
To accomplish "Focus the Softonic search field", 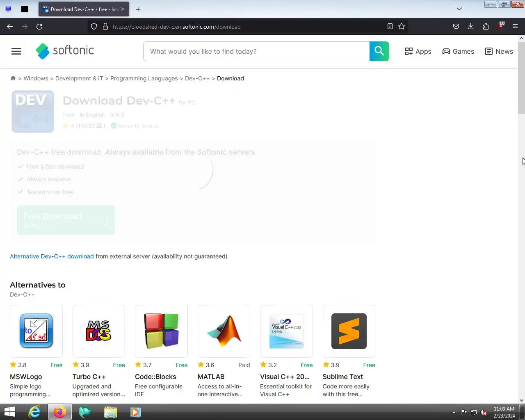I will pyautogui.click(x=256, y=51).
